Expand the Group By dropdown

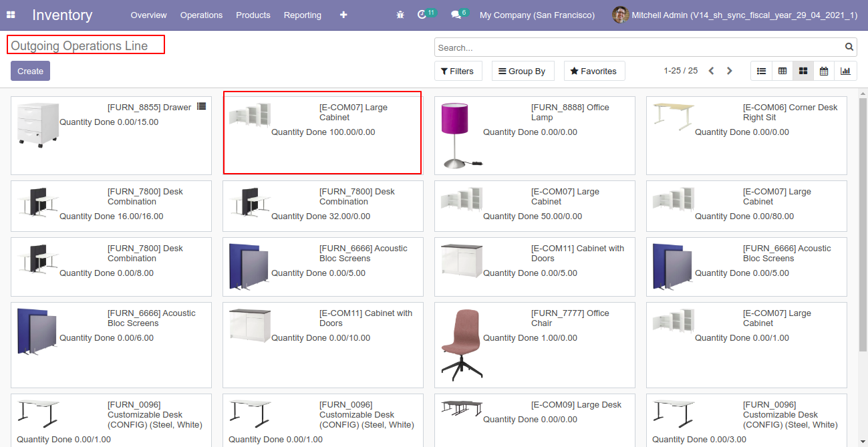tap(523, 71)
